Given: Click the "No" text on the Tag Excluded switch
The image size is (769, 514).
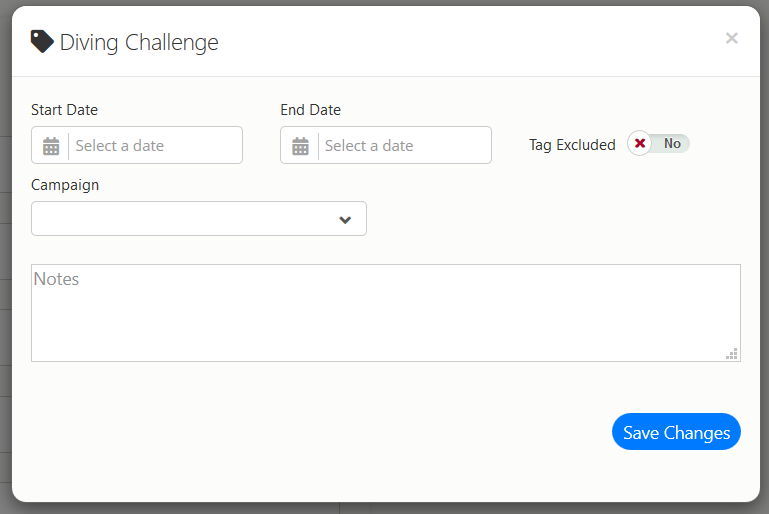Looking at the screenshot, I should (672, 143).
